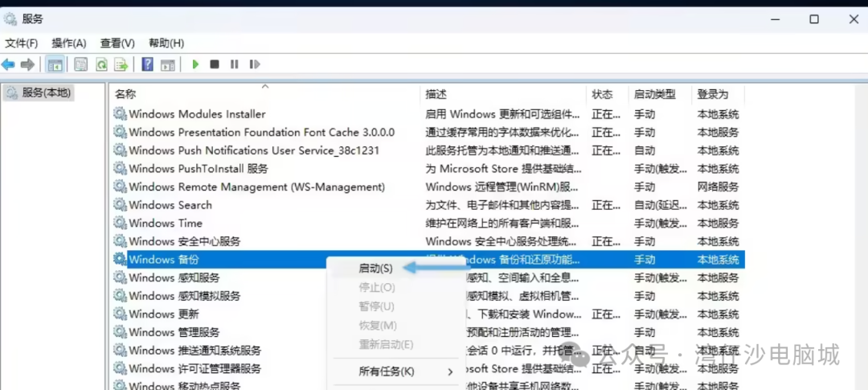Click gear icon of Windows 备份 row
The width and height of the screenshot is (868, 390).
click(x=120, y=259)
